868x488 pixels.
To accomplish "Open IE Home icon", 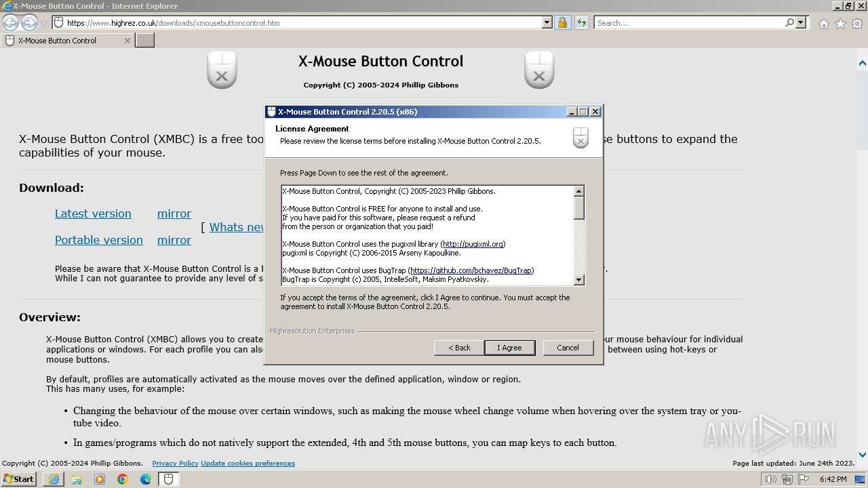I will (823, 24).
